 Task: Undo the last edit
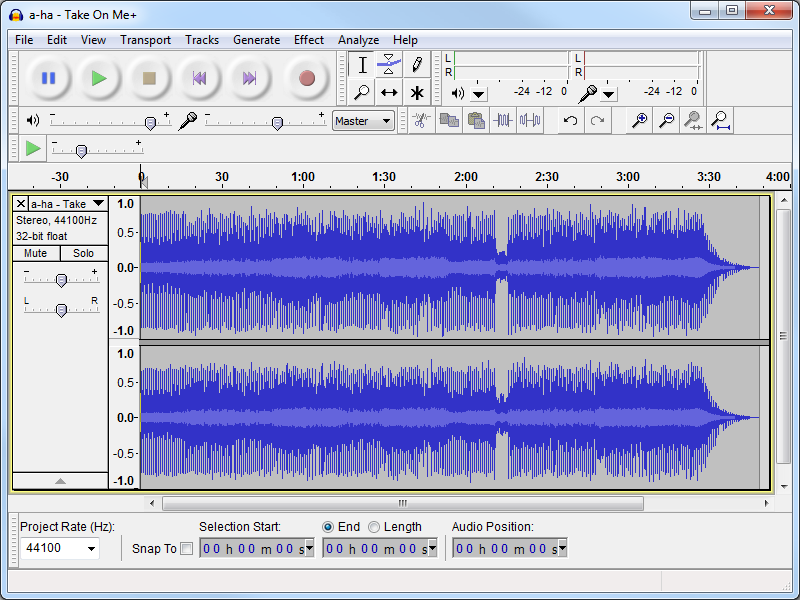point(569,120)
